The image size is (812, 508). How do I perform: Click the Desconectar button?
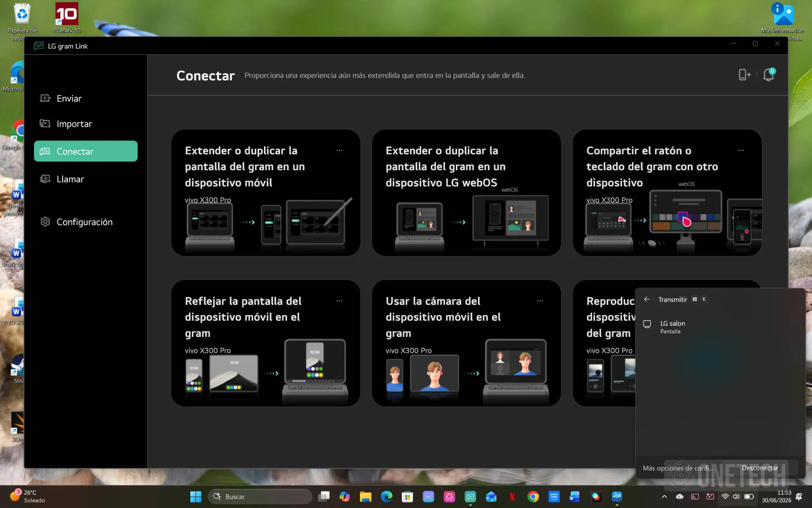pos(760,468)
